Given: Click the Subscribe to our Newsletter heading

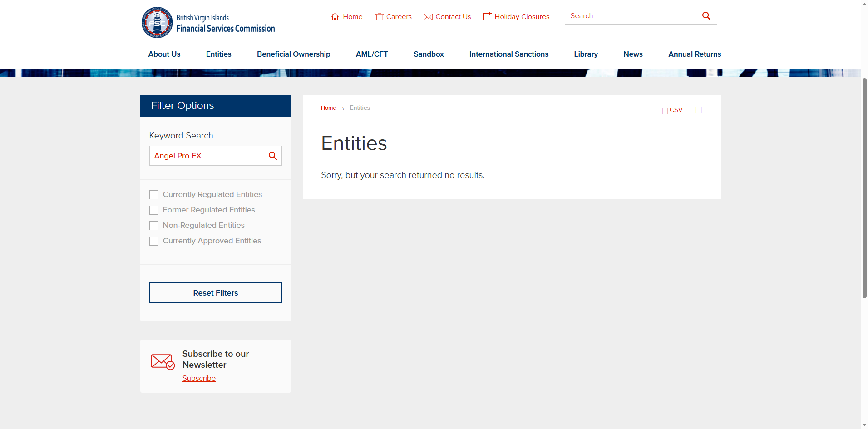Looking at the screenshot, I should pyautogui.click(x=216, y=359).
